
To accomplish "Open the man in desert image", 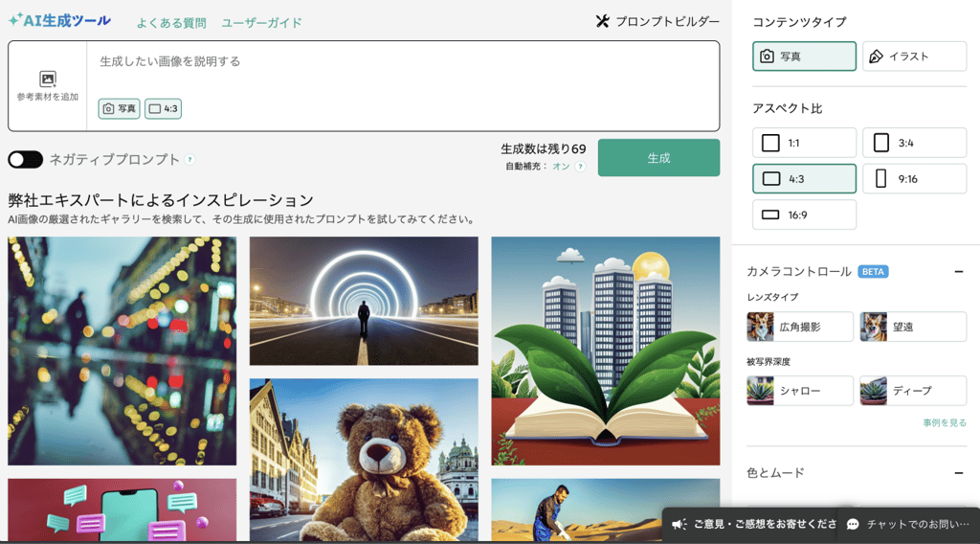I will pos(576,510).
